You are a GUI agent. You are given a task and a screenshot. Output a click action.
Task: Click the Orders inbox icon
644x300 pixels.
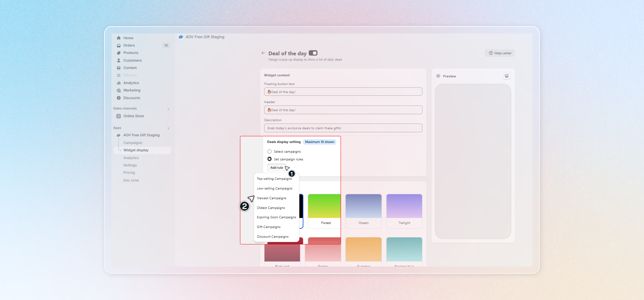119,45
